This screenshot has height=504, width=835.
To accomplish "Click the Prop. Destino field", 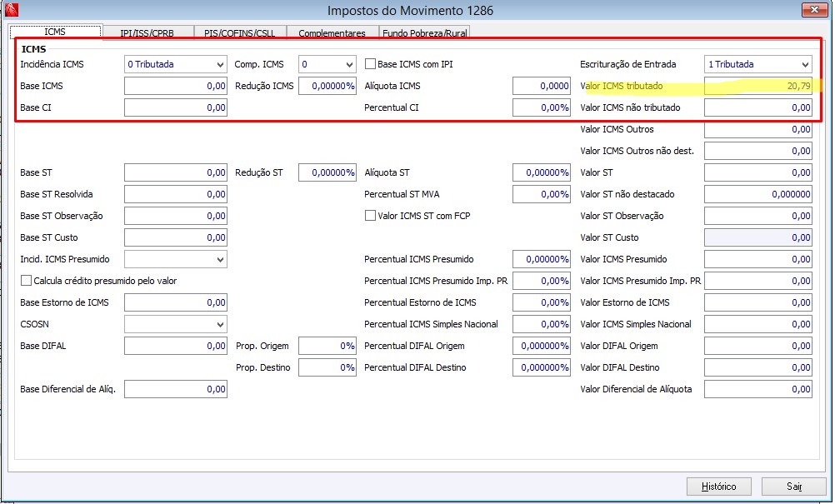I will pyautogui.click(x=327, y=367).
